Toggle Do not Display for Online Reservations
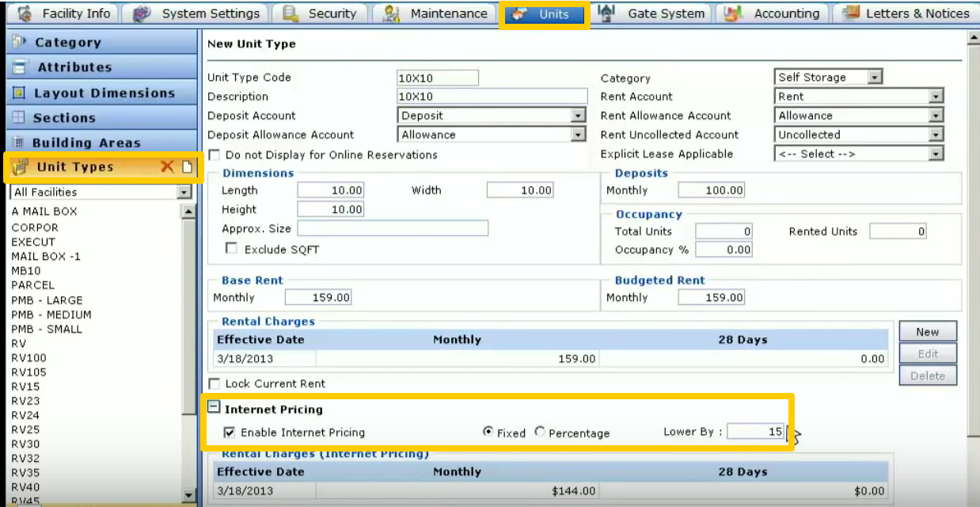 [x=214, y=154]
